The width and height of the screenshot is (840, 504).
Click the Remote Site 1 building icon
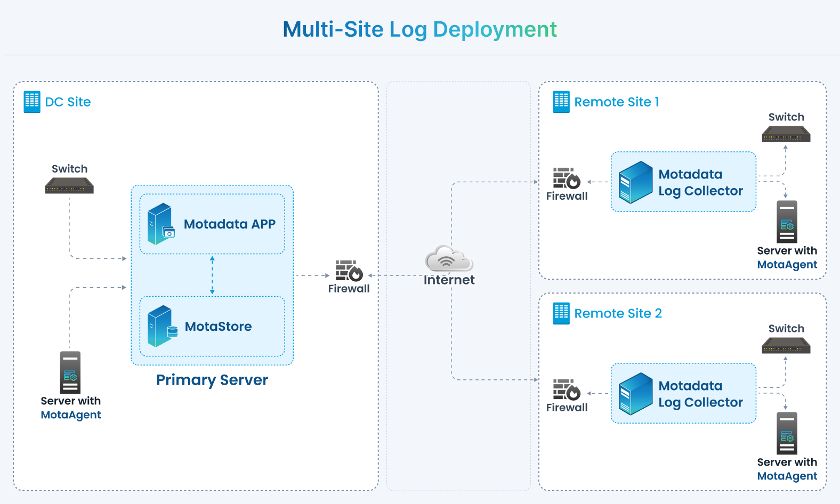(561, 102)
